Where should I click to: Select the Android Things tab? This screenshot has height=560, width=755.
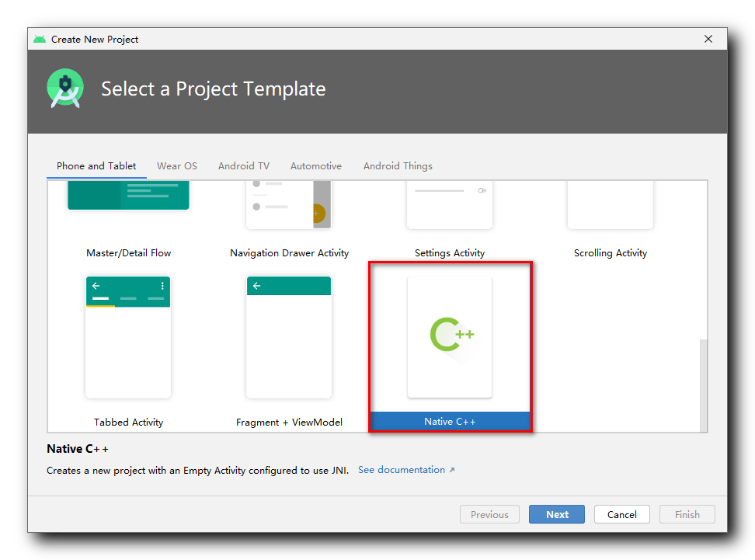[x=398, y=166]
